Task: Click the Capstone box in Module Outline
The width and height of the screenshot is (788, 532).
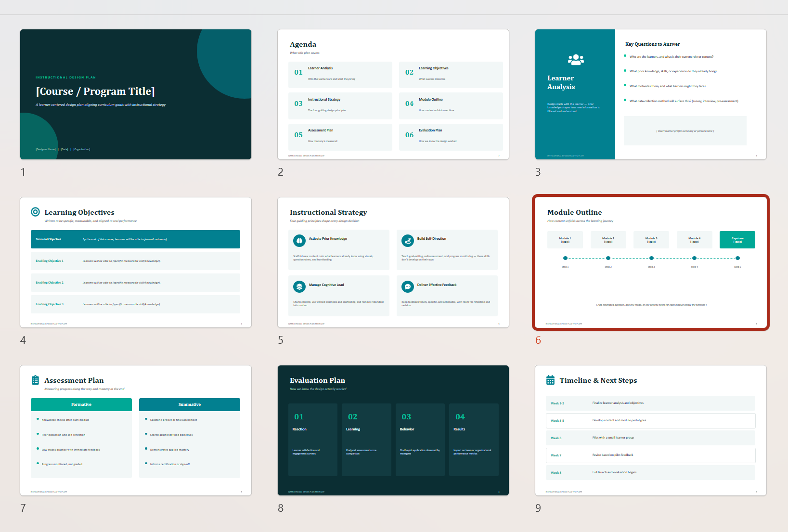Action: [737, 240]
